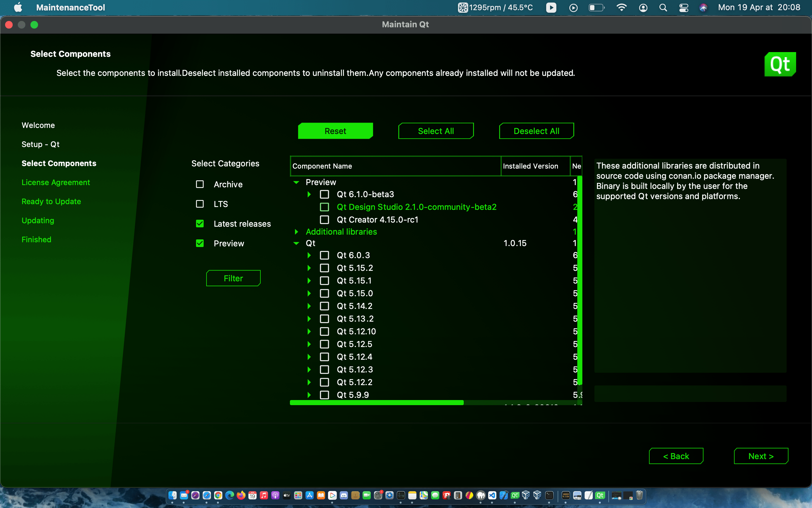Open the Wi-Fi menu
This screenshot has height=508, width=812.
coord(621,7)
